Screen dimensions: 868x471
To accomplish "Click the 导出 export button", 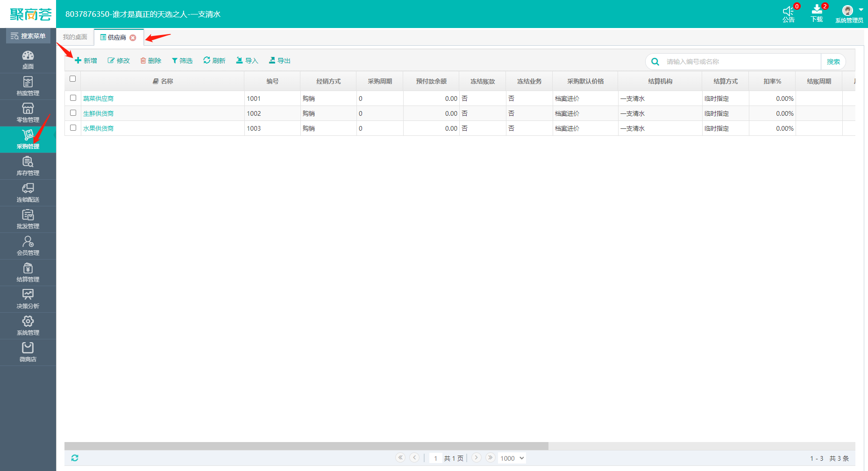I will [x=280, y=61].
